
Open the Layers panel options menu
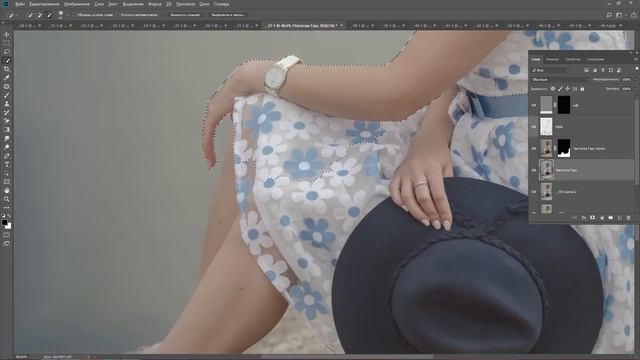(x=636, y=60)
